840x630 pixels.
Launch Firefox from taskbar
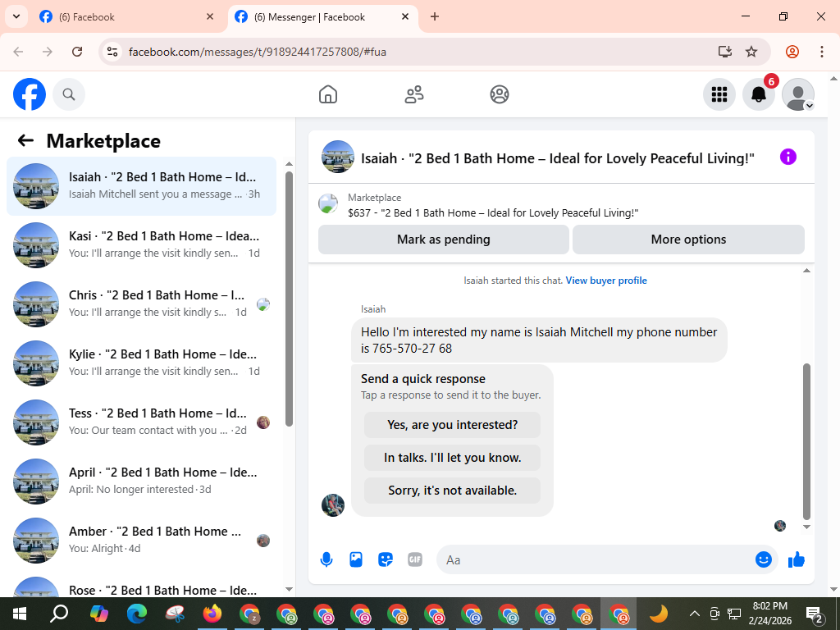(212, 614)
